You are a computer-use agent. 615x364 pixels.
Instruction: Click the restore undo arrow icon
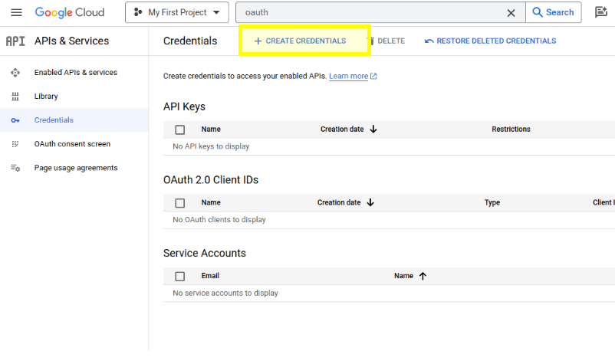[x=429, y=41]
